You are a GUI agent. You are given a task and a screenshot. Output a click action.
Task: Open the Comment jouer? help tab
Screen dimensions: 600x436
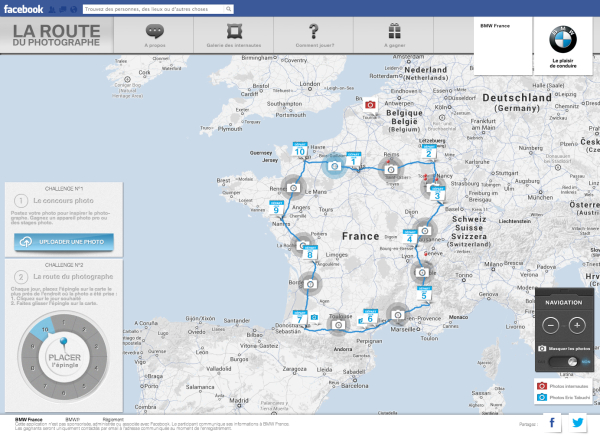tap(314, 35)
